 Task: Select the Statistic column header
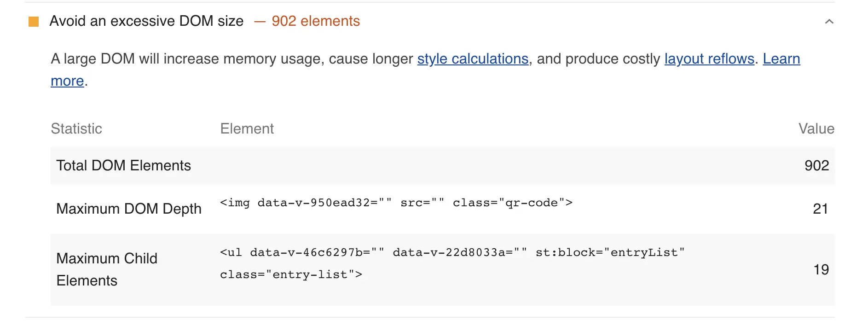[76, 128]
